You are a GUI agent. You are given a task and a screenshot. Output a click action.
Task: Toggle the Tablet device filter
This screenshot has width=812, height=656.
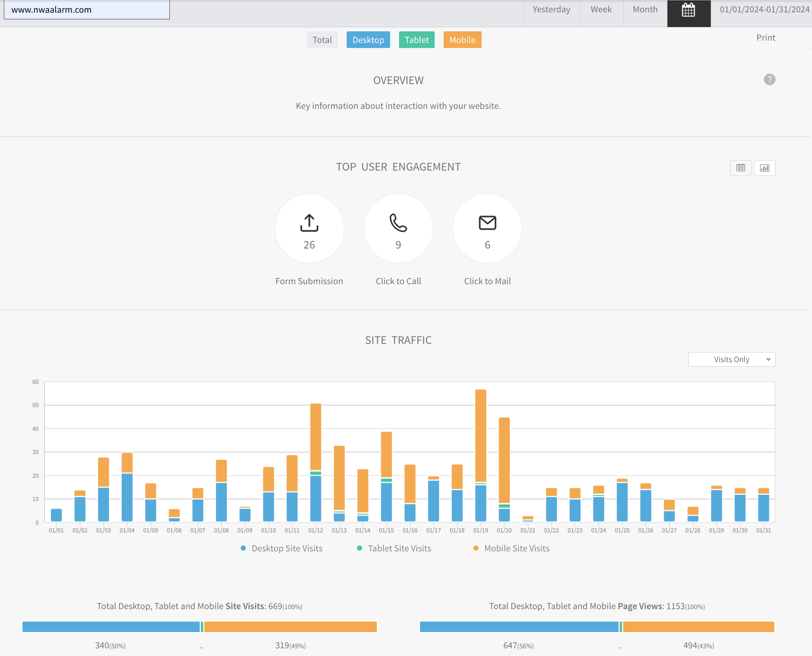pos(417,40)
